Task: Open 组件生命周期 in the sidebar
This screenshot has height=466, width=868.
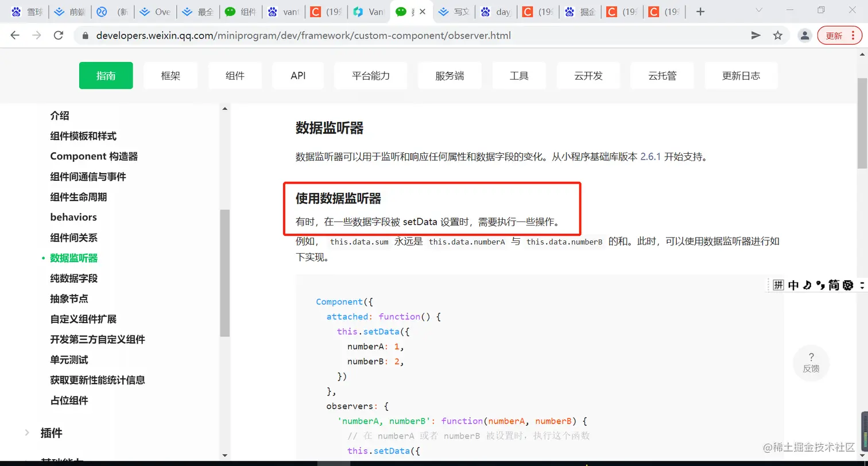Action: 79,197
